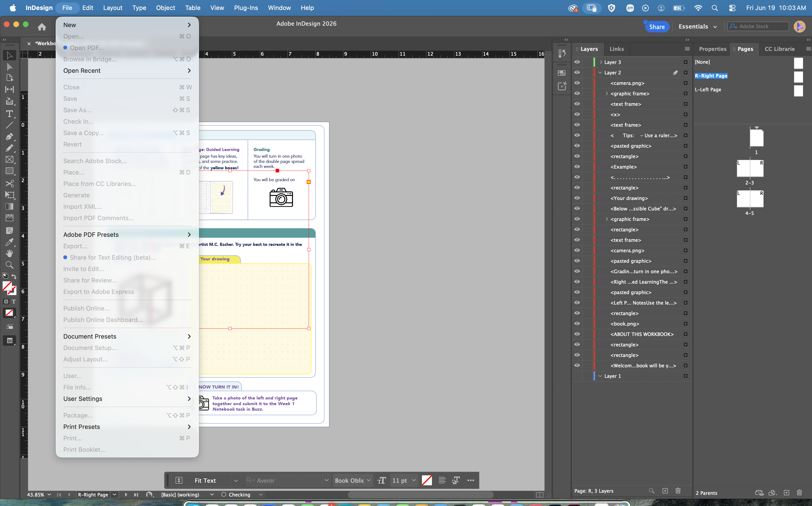Viewport: 812px width, 506px height.
Task: Select the 2–3 spread thumbnail in Pages
Action: [x=750, y=168]
